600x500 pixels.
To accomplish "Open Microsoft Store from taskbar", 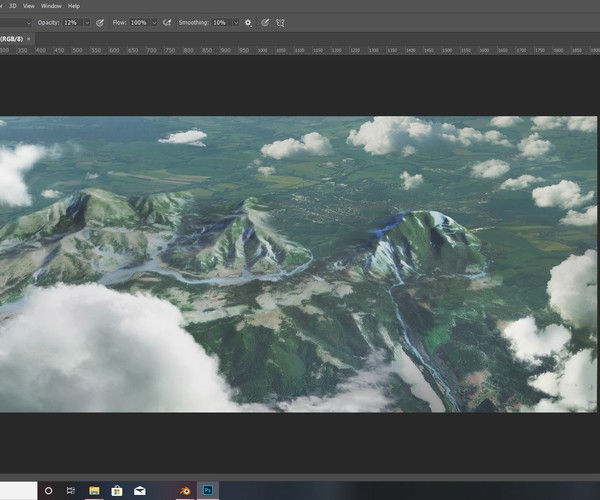I will pyautogui.click(x=117, y=490).
